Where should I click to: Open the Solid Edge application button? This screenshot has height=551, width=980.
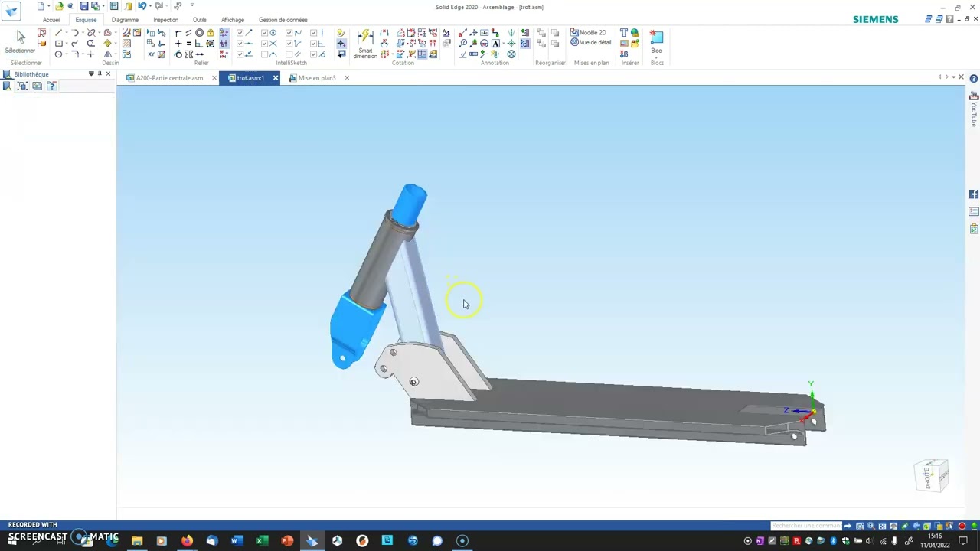11,11
